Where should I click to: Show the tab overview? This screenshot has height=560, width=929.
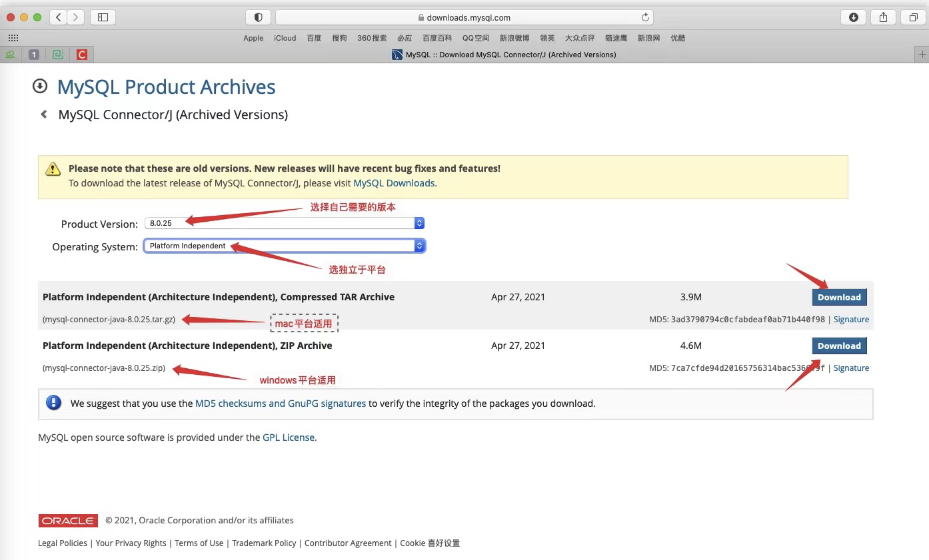pos(912,17)
